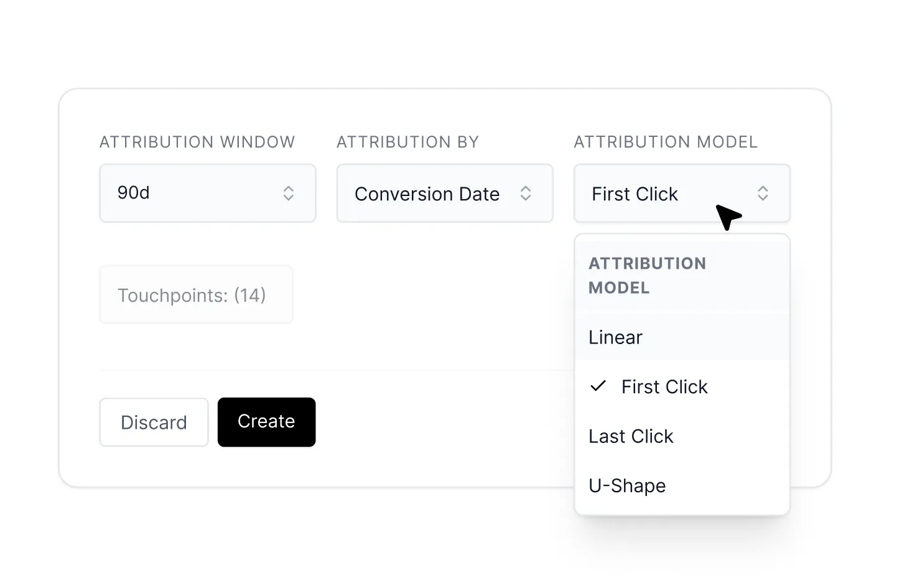The height and width of the screenshot is (588, 907).
Task: Click the ATTRIBUTION WINDOW label
Action: 197,142
